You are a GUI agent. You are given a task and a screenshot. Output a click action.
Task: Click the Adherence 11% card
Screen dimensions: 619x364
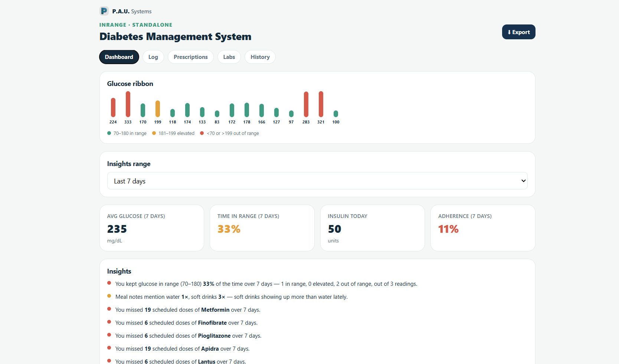483,228
